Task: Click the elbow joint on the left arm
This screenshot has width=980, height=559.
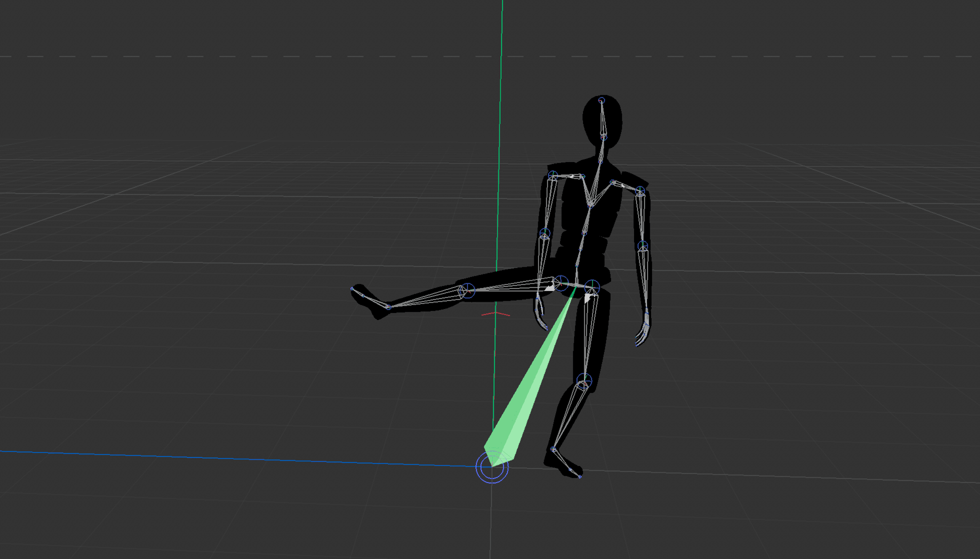Action: [x=544, y=233]
